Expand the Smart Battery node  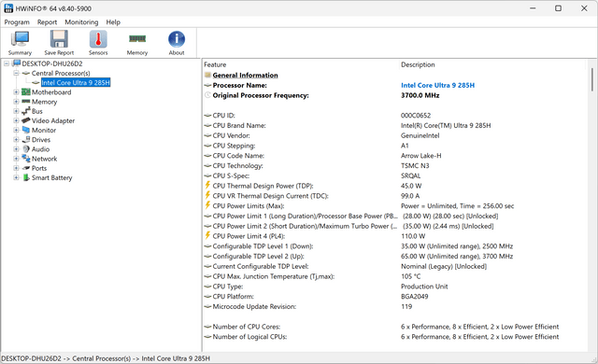16,178
